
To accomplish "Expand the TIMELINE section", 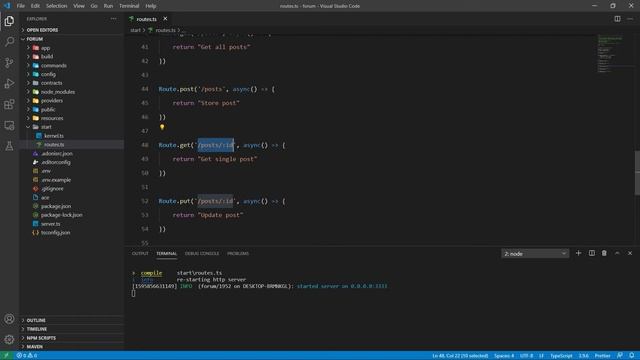I will (x=36, y=329).
